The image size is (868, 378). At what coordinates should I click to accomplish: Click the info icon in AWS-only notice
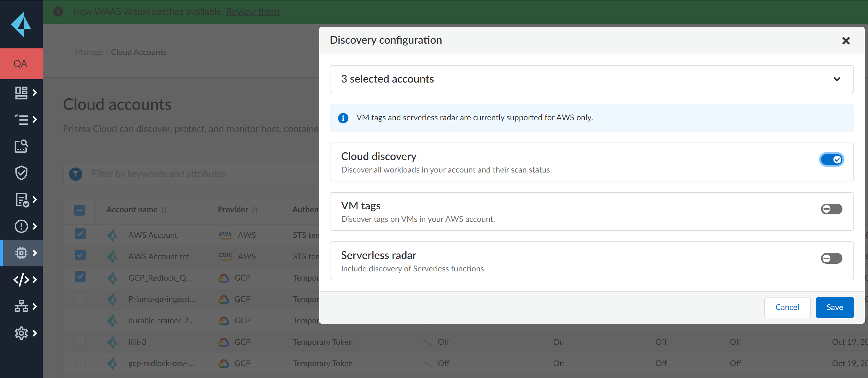click(x=343, y=118)
